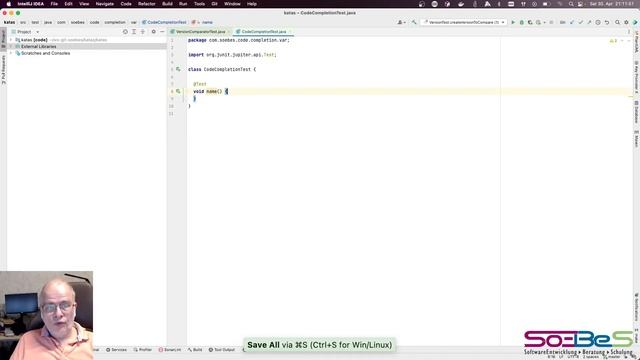Open the Build tool window at bottom
Viewport: 640px width, 360px height.
click(x=195, y=350)
